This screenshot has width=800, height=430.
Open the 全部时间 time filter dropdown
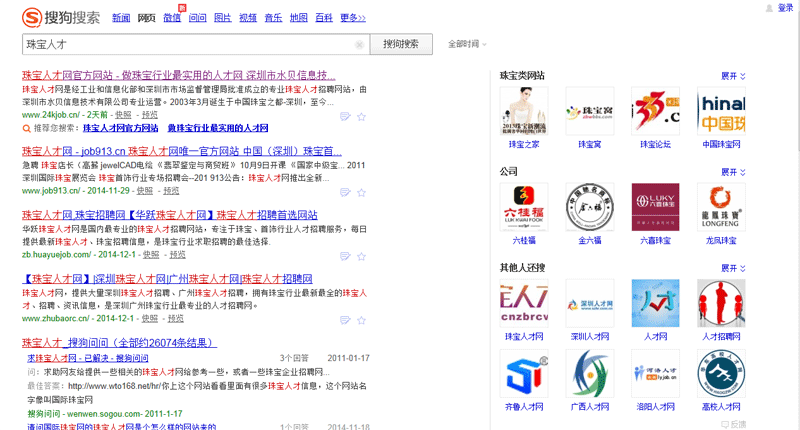tap(467, 44)
